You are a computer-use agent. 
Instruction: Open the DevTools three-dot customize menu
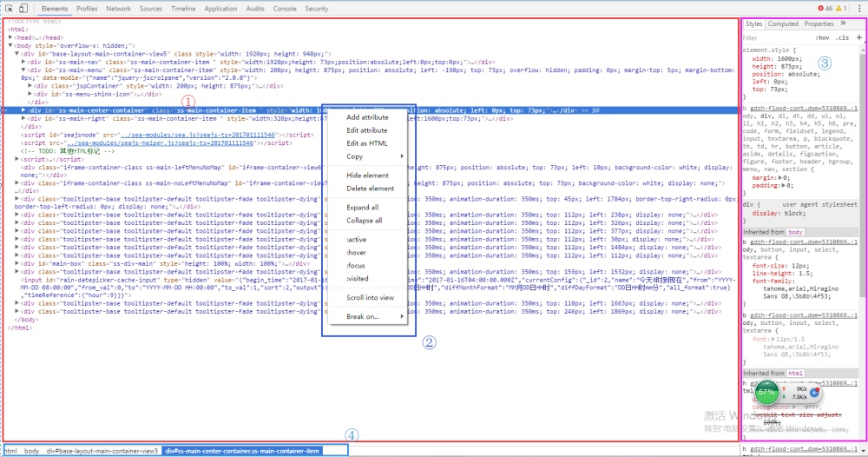[859, 9]
